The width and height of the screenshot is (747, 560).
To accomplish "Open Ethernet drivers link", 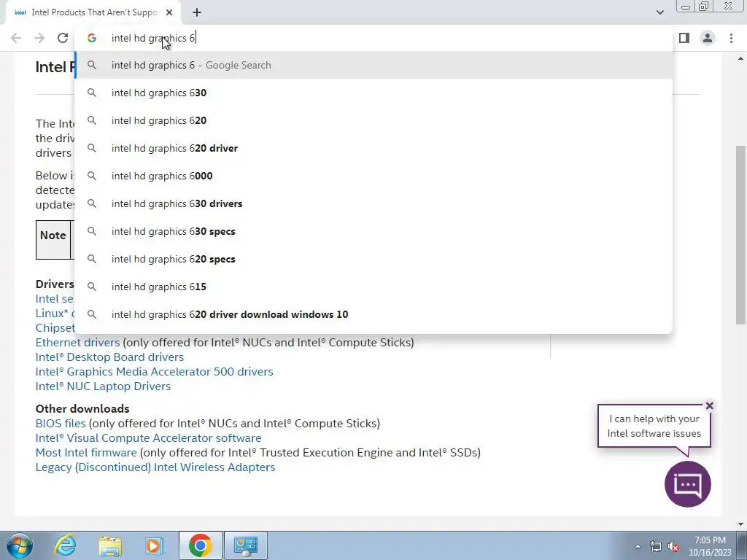I will (x=77, y=343).
